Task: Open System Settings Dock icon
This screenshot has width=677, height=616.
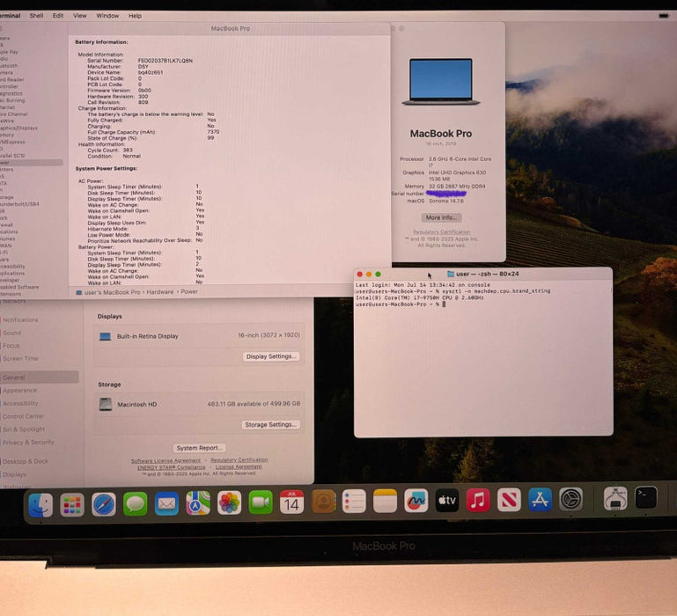Action: (571, 499)
